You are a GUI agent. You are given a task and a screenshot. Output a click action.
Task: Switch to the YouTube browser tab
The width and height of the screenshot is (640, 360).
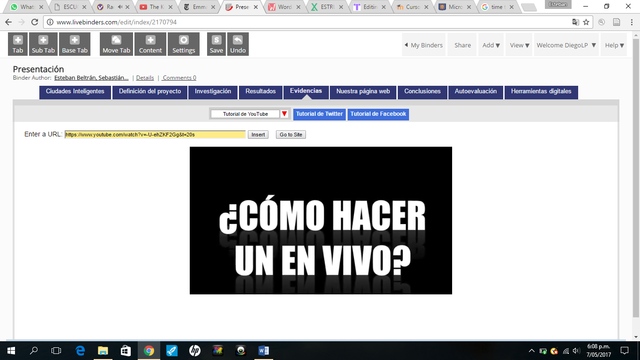click(156, 7)
